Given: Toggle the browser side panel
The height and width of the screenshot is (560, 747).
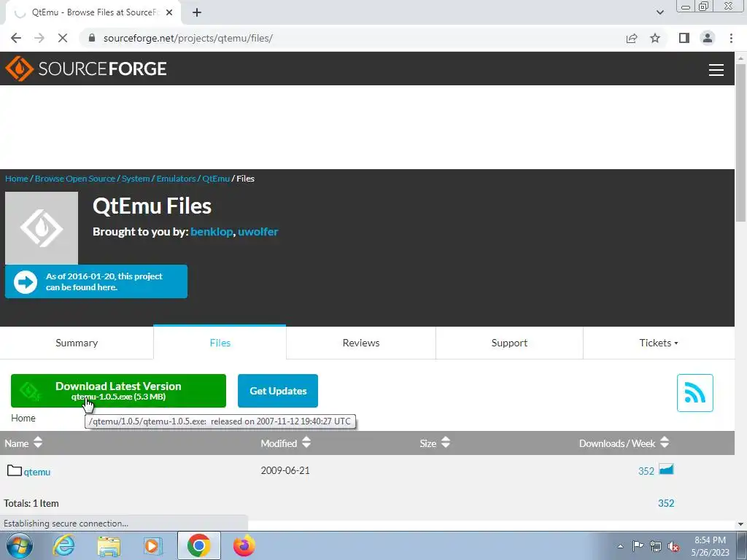Looking at the screenshot, I should (684, 38).
